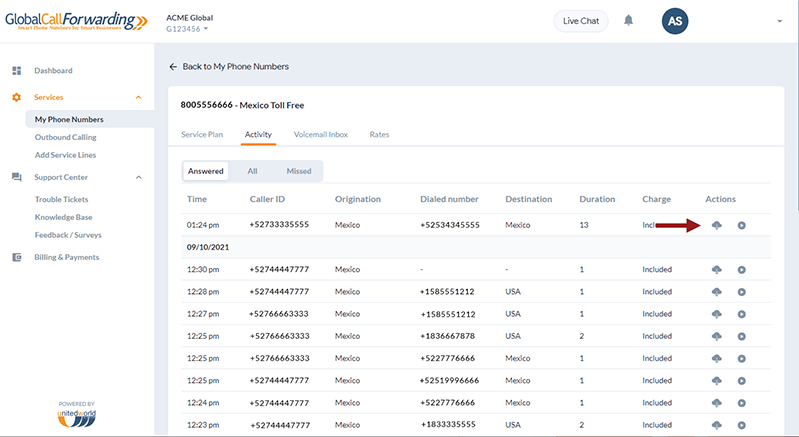Show Answered calls filter
The width and height of the screenshot is (799, 437).
[x=205, y=171]
